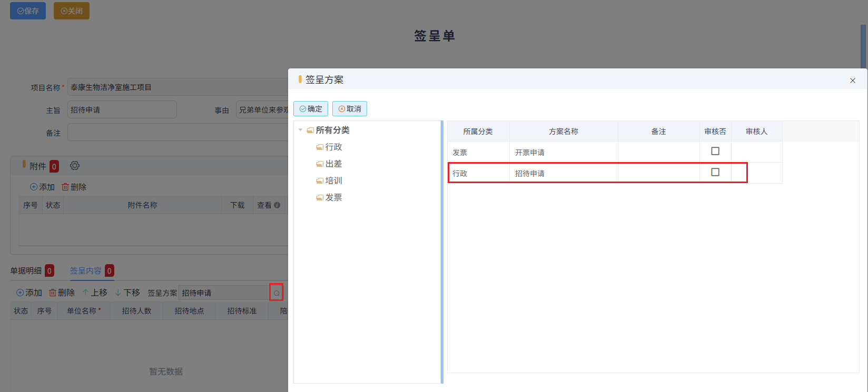The height and width of the screenshot is (392, 868).
Task: Close the 签呈方案 dialog
Action: click(853, 81)
